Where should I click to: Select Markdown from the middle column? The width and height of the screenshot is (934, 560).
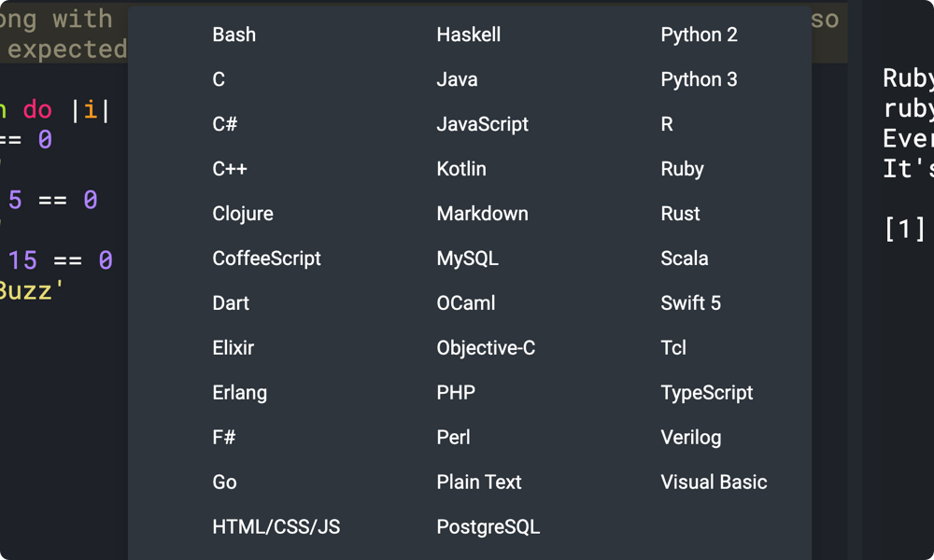coord(482,214)
